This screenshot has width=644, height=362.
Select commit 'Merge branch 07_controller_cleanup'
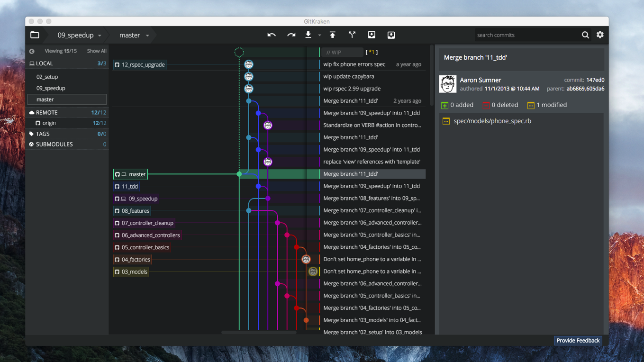[372, 210]
